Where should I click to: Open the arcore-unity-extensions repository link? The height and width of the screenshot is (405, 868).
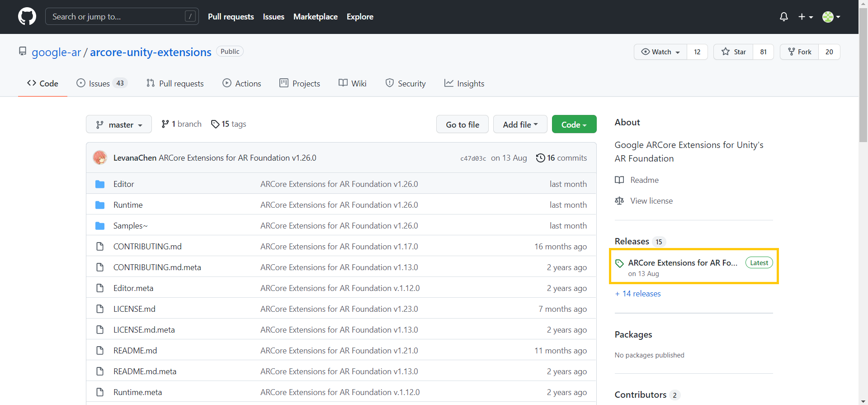[151, 52]
